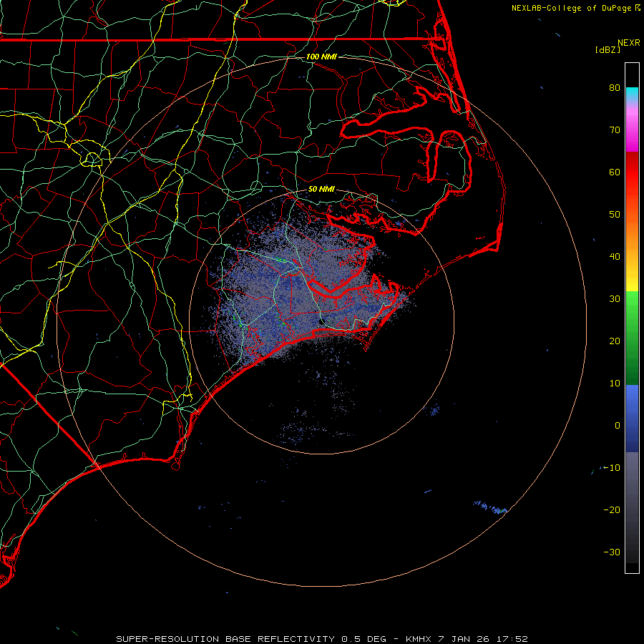
Task: Click the 0 value on dBZ scale
Action: 618,426
